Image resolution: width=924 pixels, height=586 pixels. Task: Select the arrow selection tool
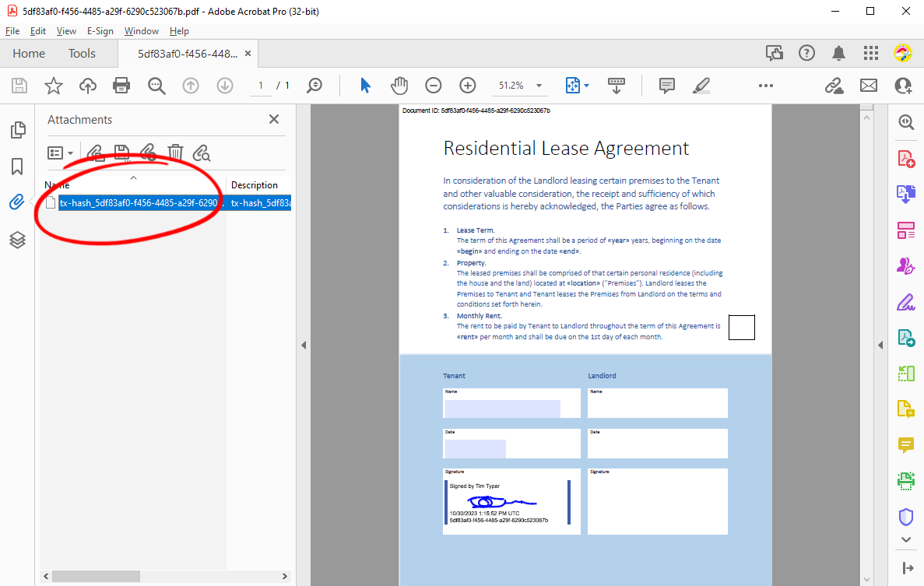click(365, 86)
